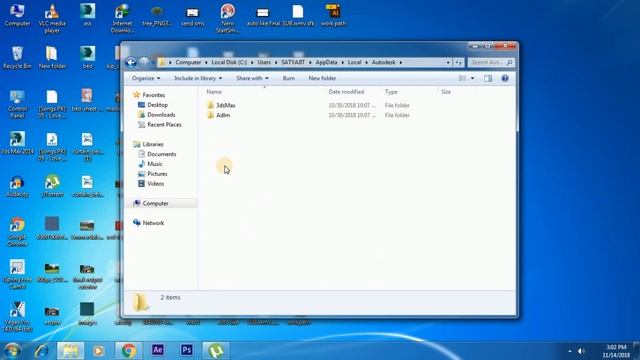The image size is (640, 360).
Task: Open Recent Places in navigation pane
Action: (x=164, y=124)
